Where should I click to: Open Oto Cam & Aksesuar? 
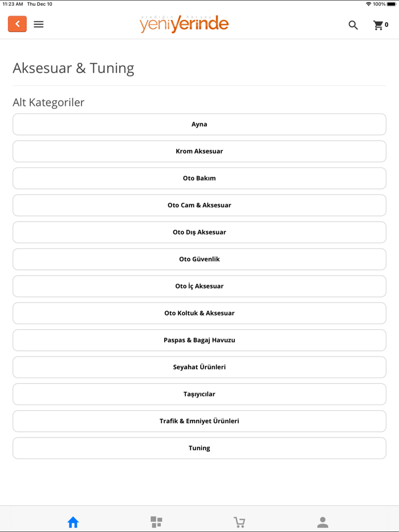(x=199, y=205)
